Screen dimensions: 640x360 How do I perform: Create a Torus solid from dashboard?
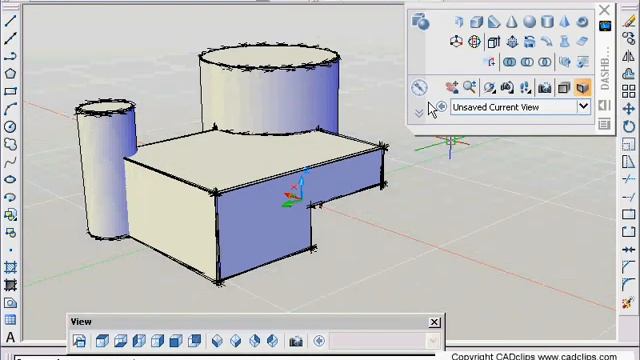[582, 22]
